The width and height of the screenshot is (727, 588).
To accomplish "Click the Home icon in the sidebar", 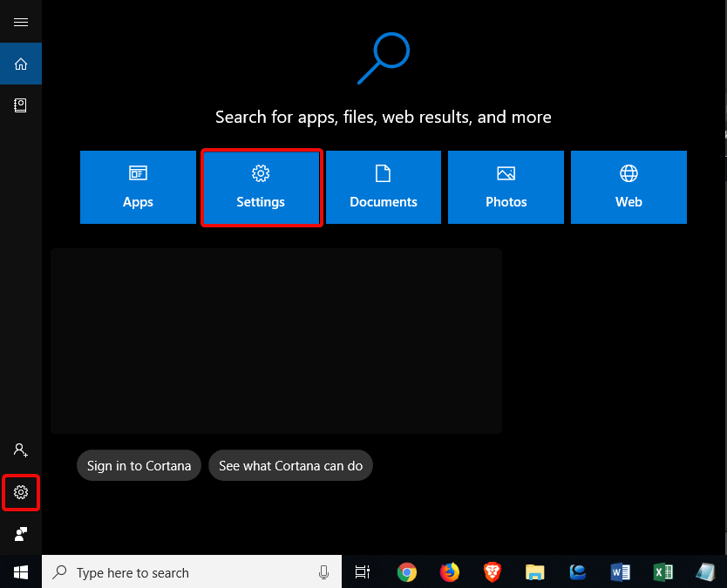I will (20, 64).
